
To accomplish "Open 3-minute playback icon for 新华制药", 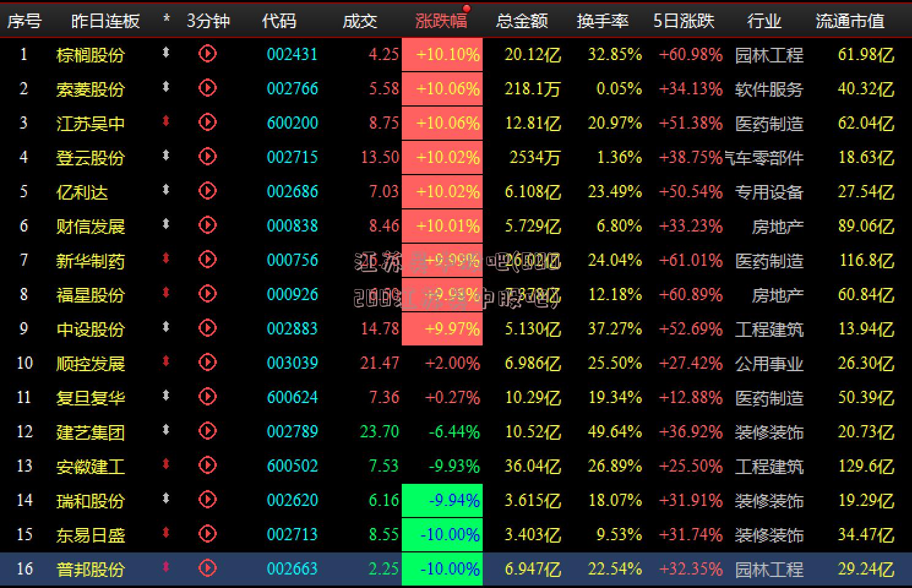I will [208, 260].
